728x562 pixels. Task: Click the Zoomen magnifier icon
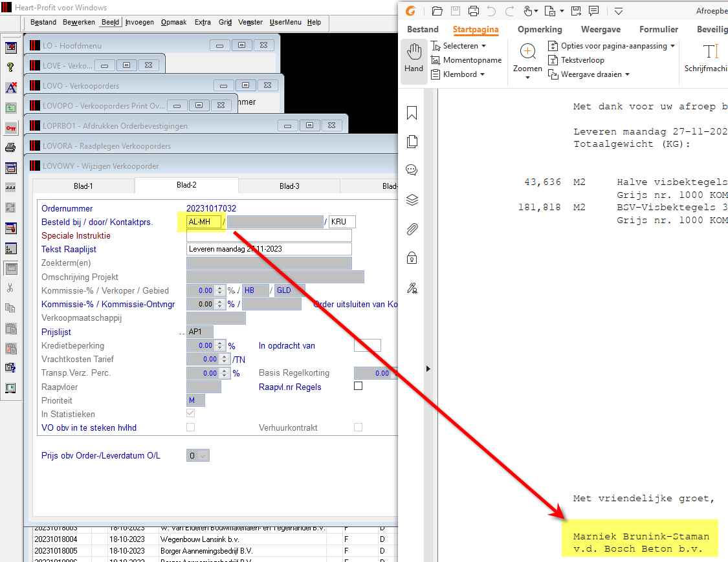(x=527, y=52)
